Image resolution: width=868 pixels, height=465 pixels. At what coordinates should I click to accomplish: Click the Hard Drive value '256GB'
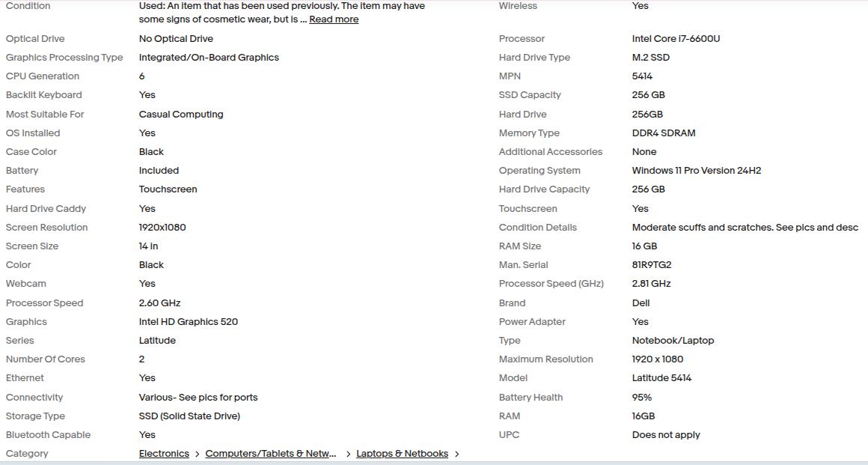tap(647, 114)
